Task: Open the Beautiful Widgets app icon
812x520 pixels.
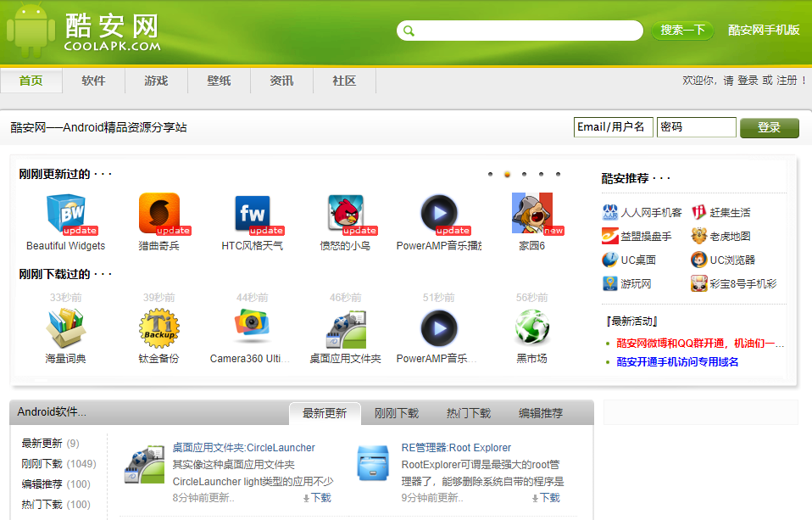Action: click(x=65, y=214)
